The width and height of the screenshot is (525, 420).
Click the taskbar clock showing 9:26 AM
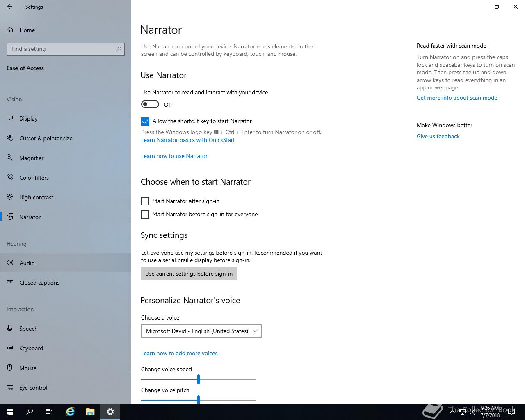[x=490, y=412]
